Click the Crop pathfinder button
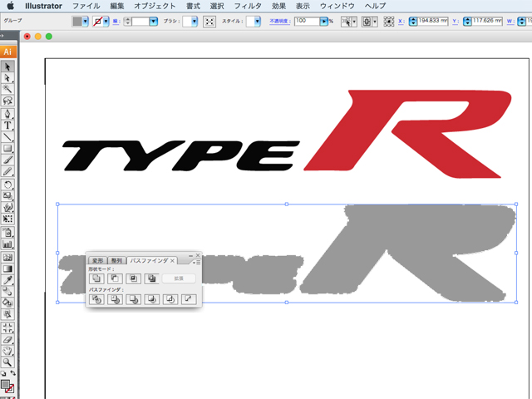This screenshot has width=532, height=399. (x=151, y=299)
